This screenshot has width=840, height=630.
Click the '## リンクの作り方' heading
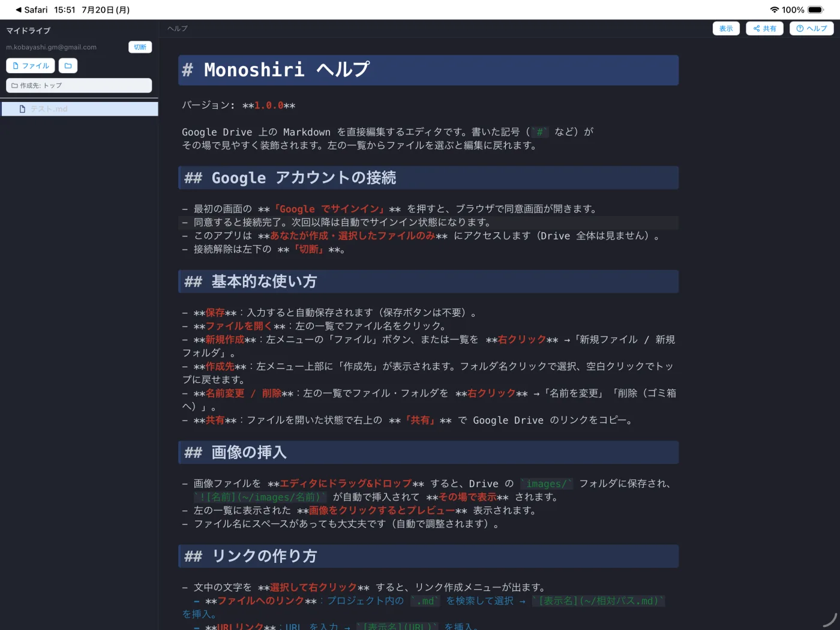click(428, 556)
